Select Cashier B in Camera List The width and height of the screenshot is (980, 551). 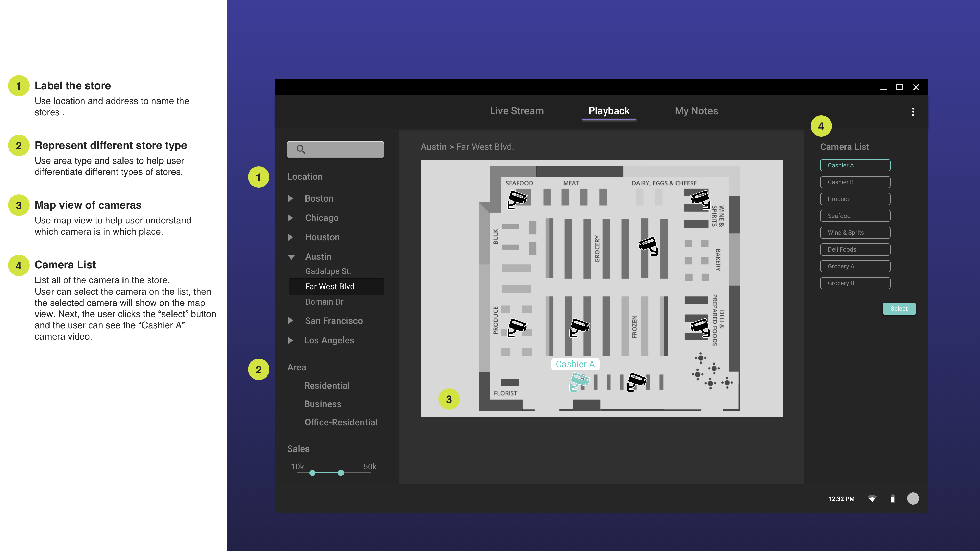click(x=855, y=182)
